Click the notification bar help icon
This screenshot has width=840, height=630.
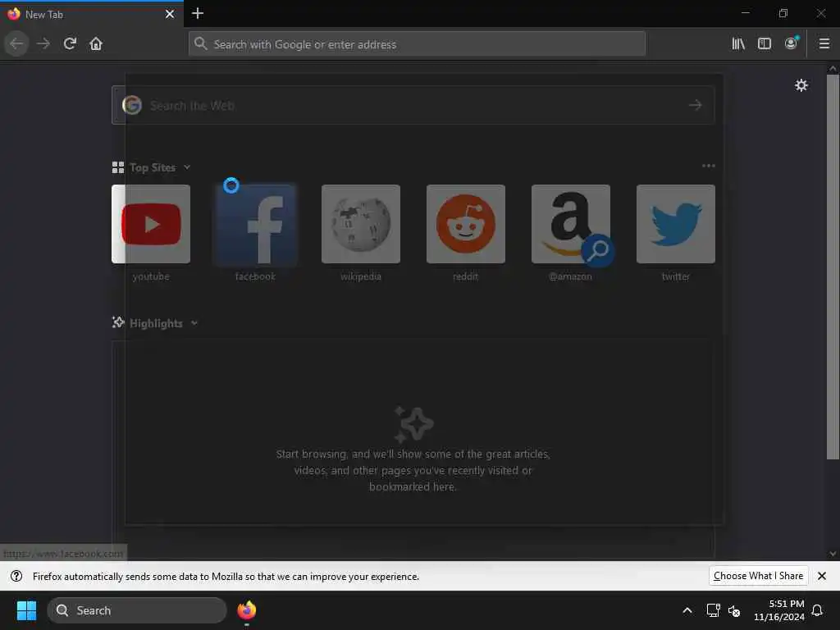16,576
